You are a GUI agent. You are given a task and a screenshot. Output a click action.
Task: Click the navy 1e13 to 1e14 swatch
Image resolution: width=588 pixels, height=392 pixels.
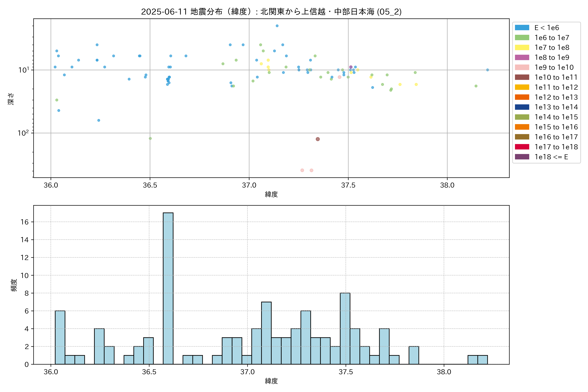click(522, 107)
